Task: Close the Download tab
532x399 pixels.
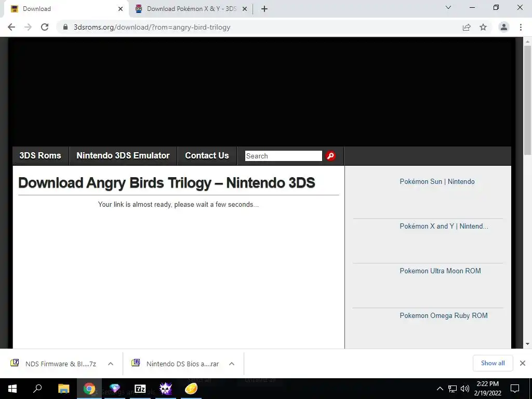Action: pyautogui.click(x=121, y=9)
